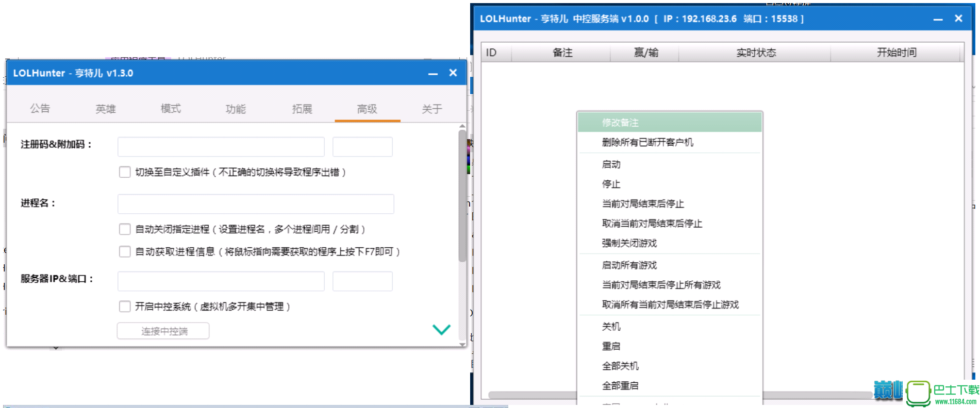Viewport: 980px width, 408px height.
Task: Go to the 拓展 tab
Action: [302, 109]
